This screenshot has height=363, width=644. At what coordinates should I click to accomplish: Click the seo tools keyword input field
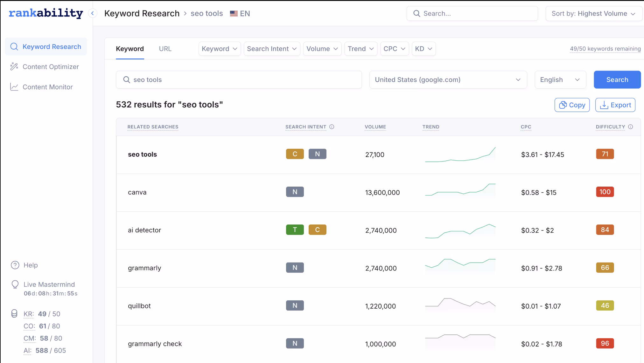[239, 80]
